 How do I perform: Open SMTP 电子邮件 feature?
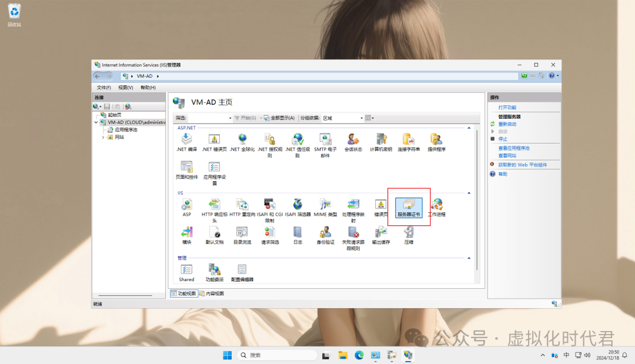[325, 145]
